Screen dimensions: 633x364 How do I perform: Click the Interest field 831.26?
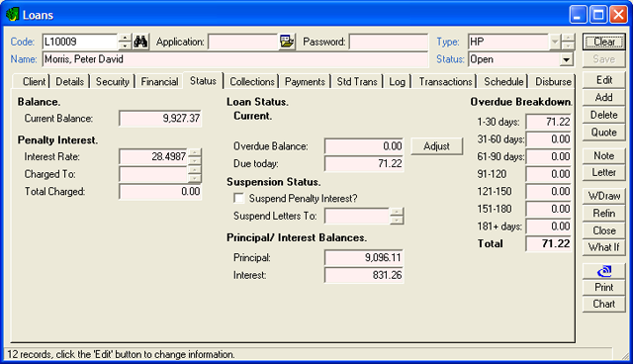point(364,275)
